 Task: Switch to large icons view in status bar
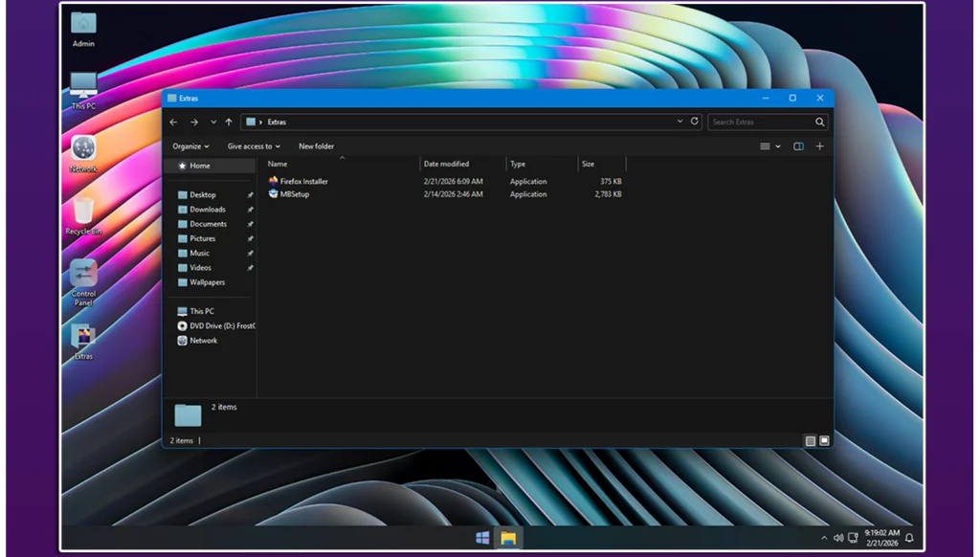[x=824, y=441]
